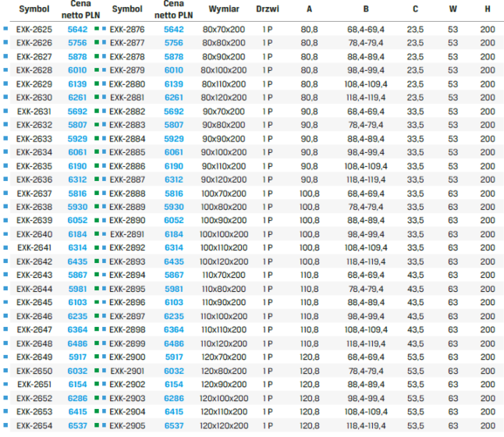
Task: Select dimension 120x110x200
Action: [224, 411]
